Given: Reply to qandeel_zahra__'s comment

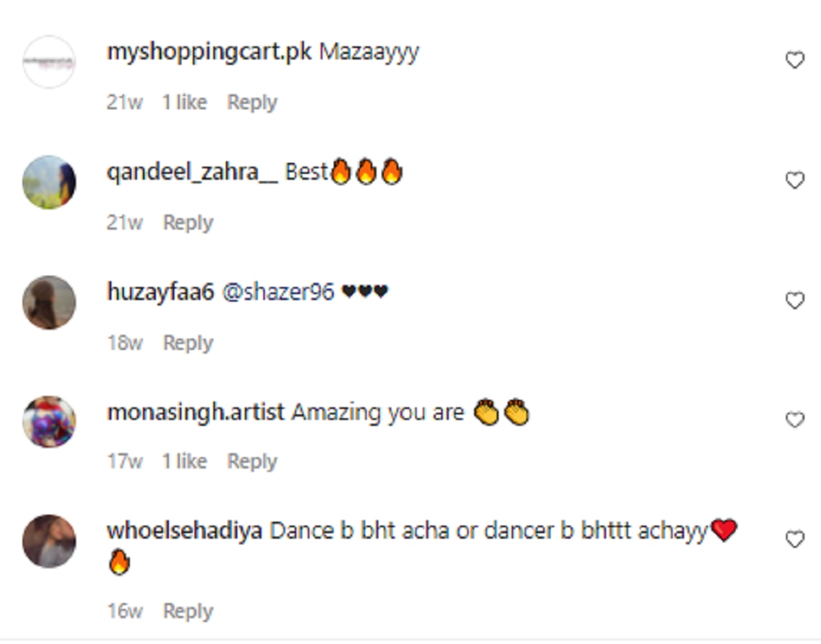Looking at the screenshot, I should [187, 223].
